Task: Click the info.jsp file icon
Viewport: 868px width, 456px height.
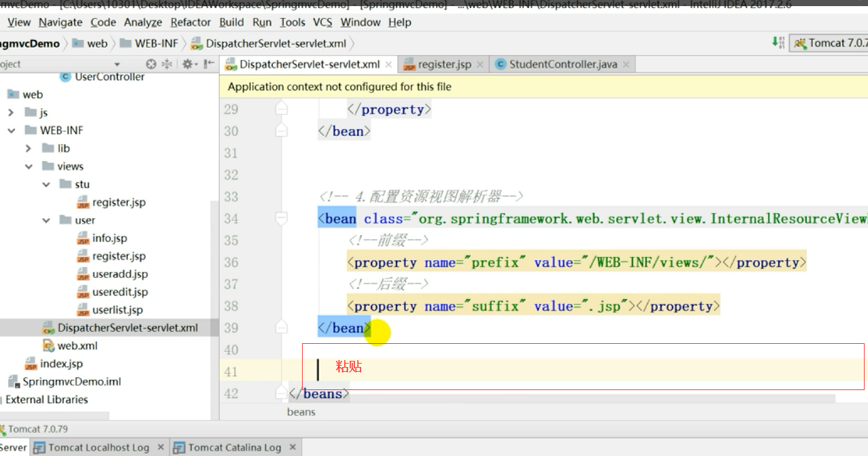Action: point(83,239)
